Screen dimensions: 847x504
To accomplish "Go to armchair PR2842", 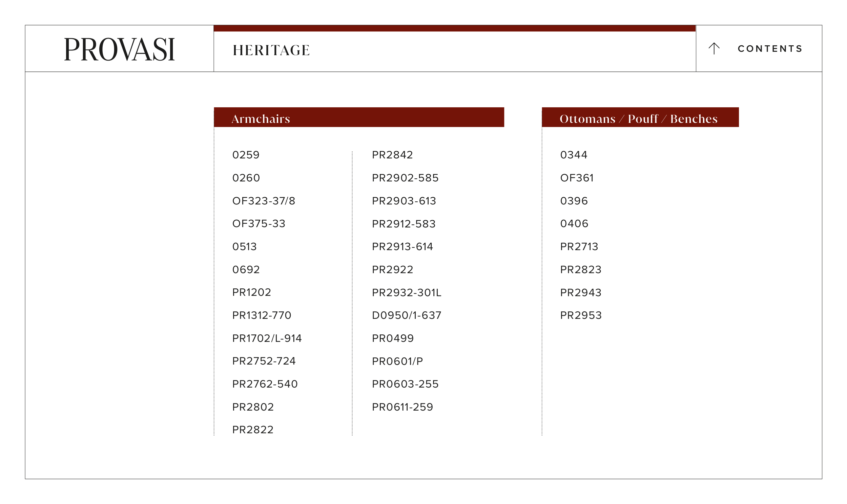I will point(392,155).
